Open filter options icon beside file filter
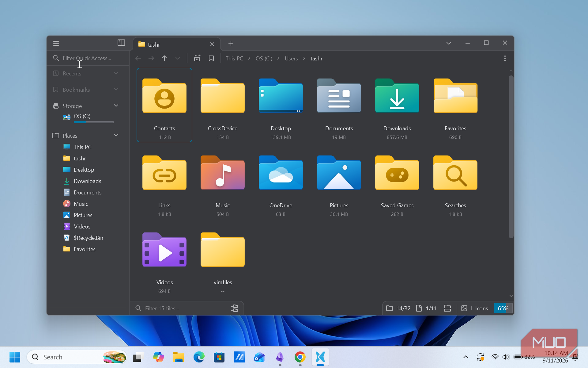This screenshot has width=588, height=368. (235, 308)
